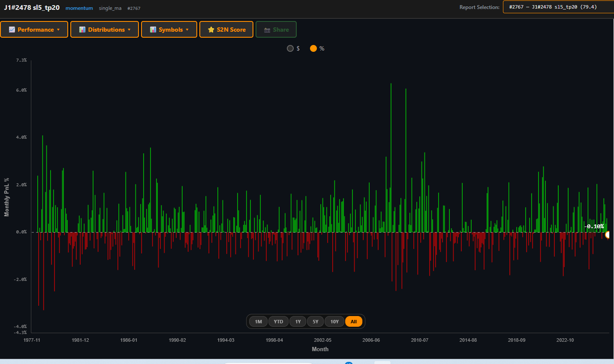Click the Share button
The height and width of the screenshot is (364, 614).
[276, 30]
